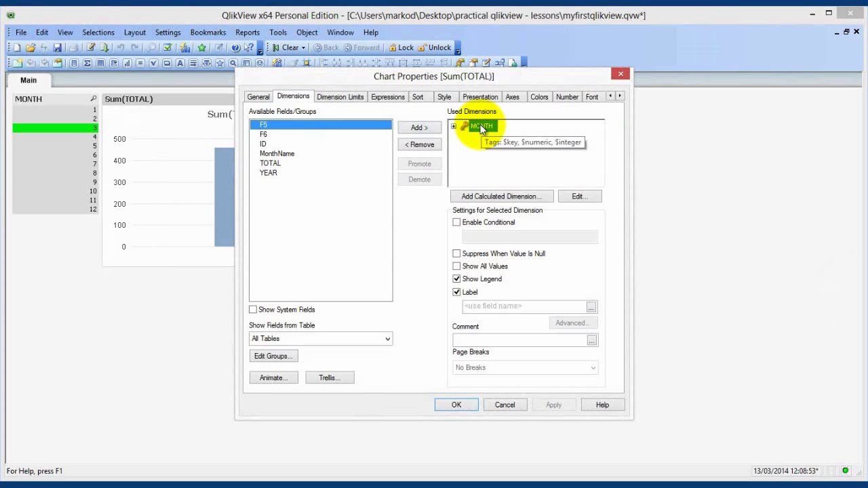Save the document with the floppy icon
The width and height of the screenshot is (868, 488).
[57, 47]
